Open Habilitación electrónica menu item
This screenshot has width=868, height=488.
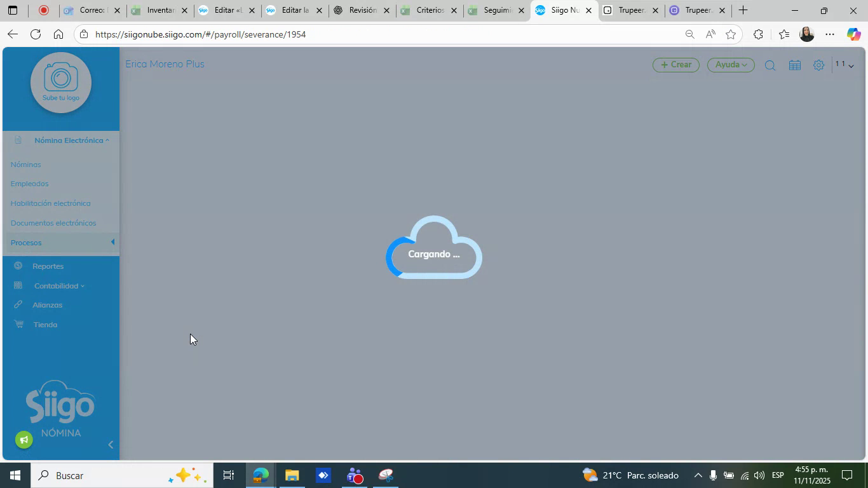pyautogui.click(x=50, y=203)
